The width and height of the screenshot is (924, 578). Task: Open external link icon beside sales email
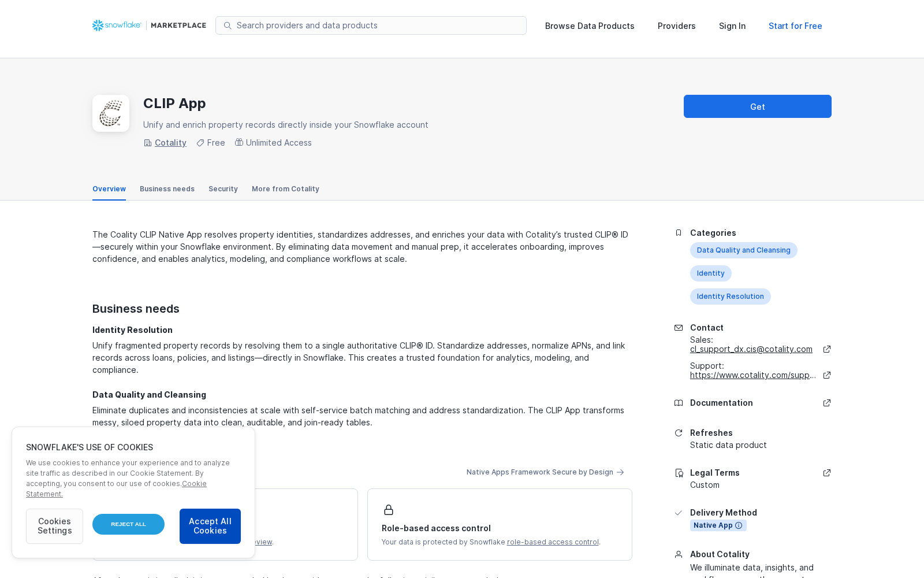click(x=827, y=349)
